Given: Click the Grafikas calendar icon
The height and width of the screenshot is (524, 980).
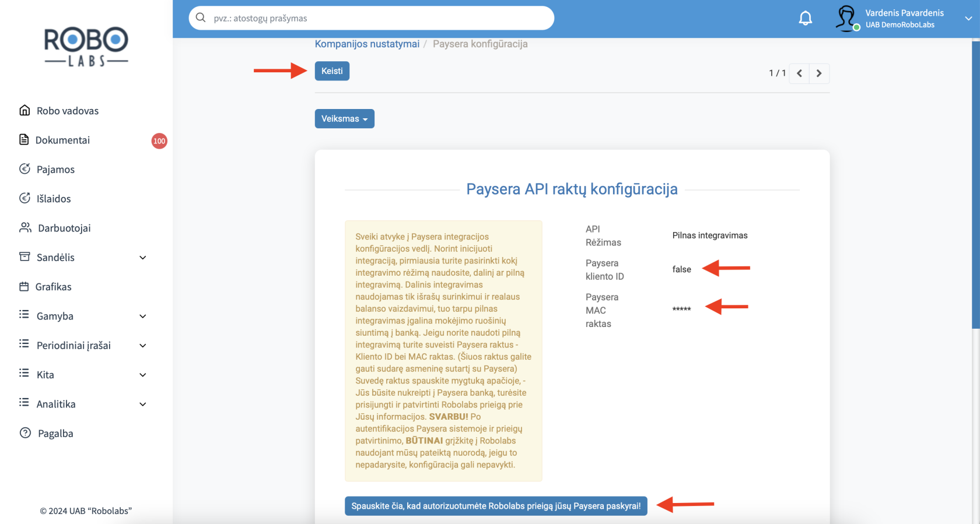Looking at the screenshot, I should 24,286.
